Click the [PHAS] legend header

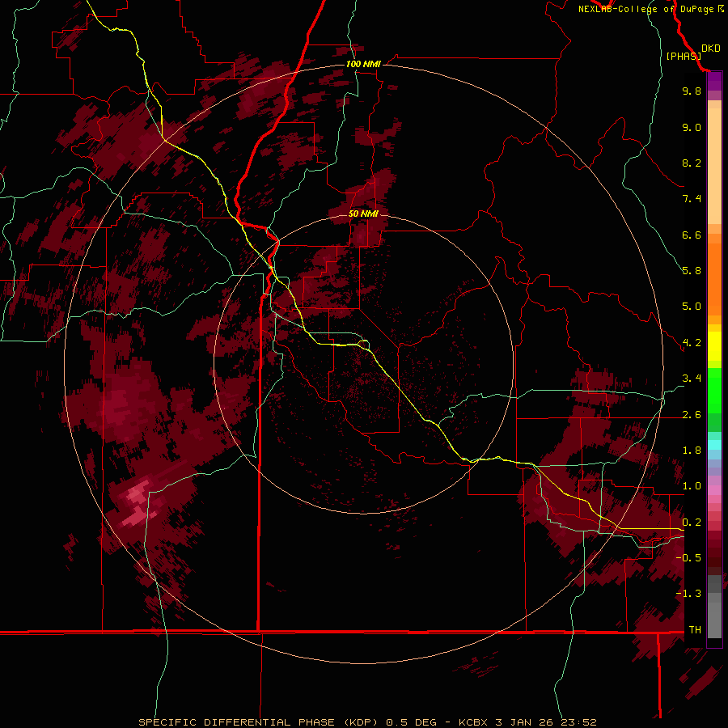(684, 56)
